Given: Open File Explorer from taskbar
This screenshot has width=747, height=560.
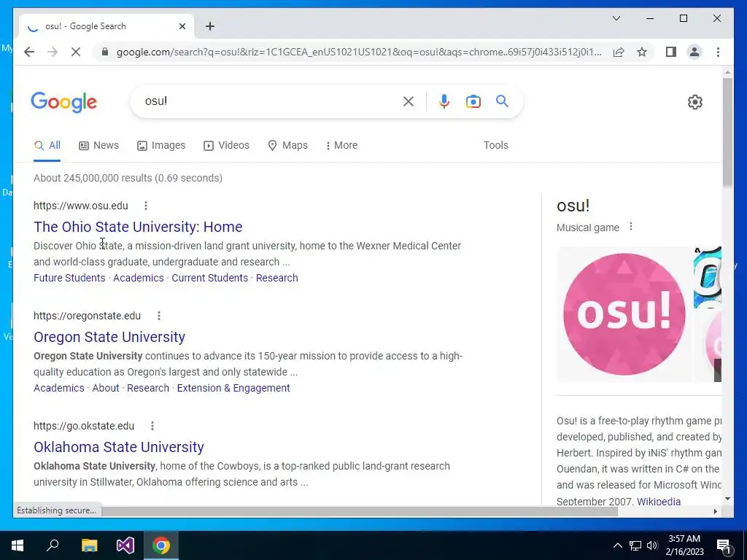Looking at the screenshot, I should point(89,545).
